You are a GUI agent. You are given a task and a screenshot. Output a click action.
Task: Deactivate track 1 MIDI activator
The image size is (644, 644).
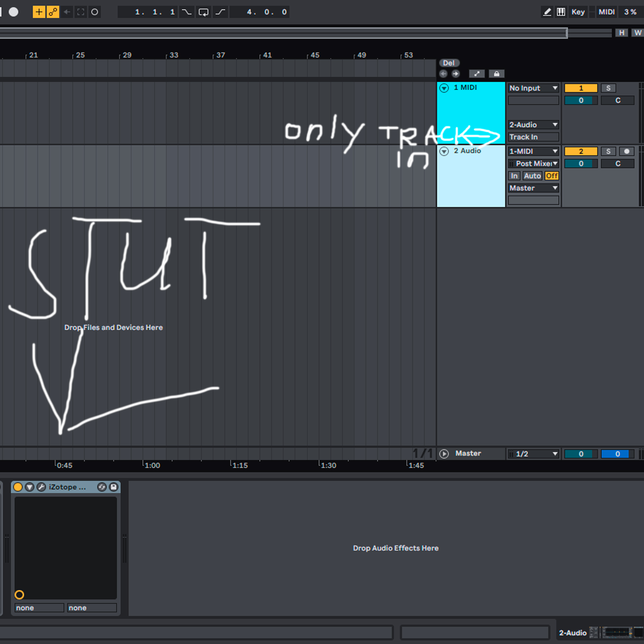pos(581,88)
